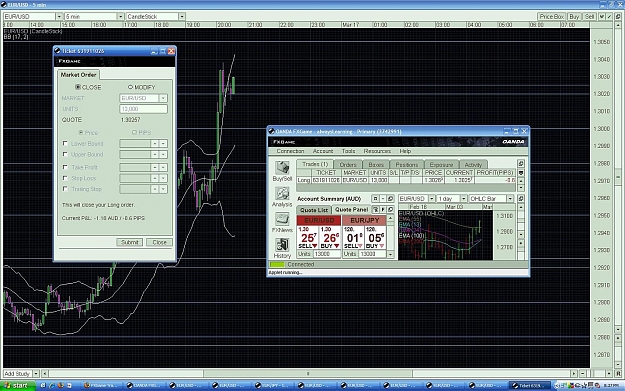Switch to the Positions tab
The width and height of the screenshot is (625, 391).
tap(407, 165)
